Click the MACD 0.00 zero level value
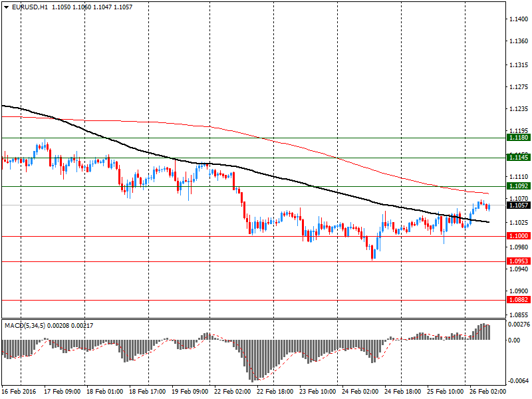This screenshot has width=532, height=399. point(514,340)
